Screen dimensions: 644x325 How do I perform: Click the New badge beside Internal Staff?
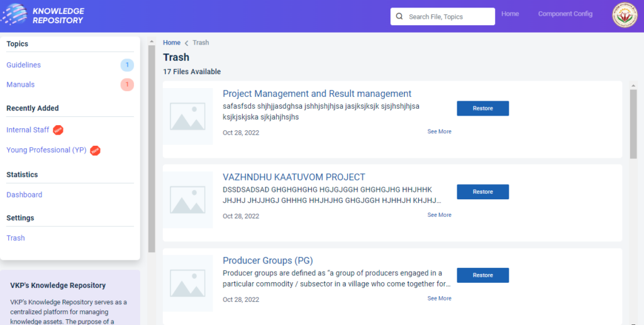pos(58,130)
